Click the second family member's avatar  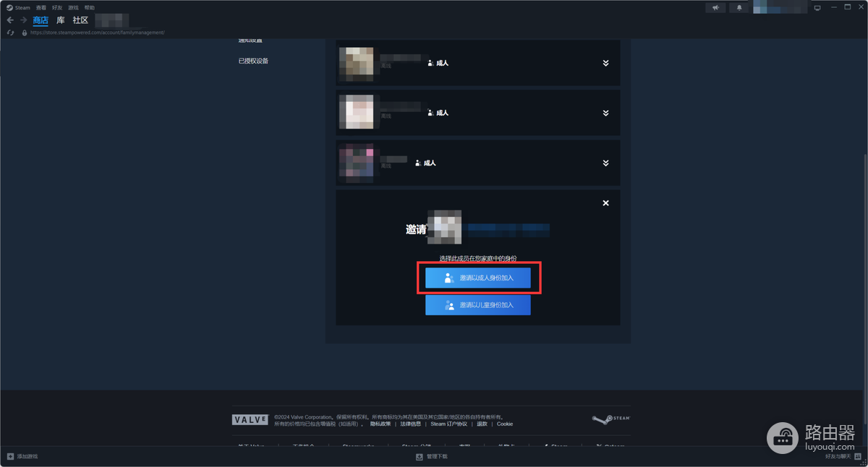357,112
